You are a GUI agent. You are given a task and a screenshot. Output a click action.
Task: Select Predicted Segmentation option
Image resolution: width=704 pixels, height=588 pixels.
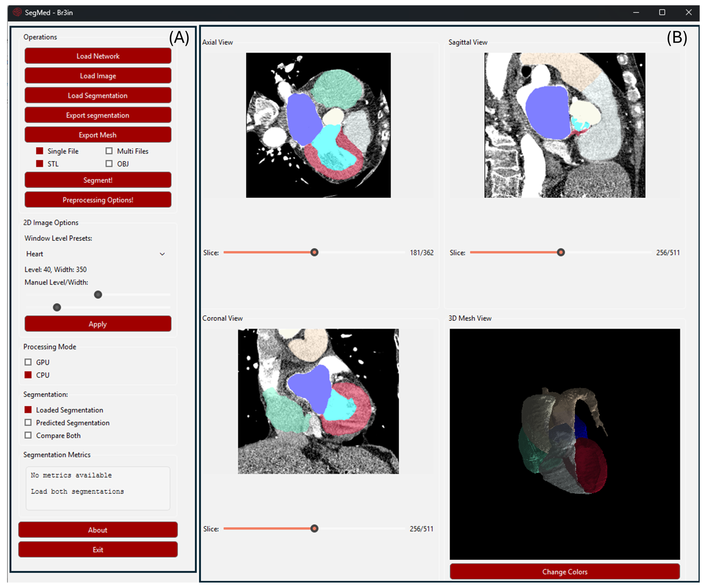[x=28, y=423]
